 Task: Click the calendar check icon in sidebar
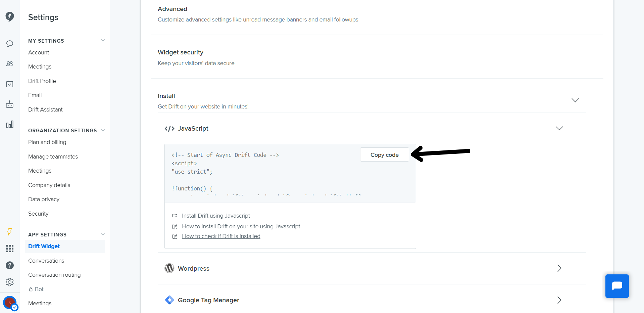tap(10, 84)
